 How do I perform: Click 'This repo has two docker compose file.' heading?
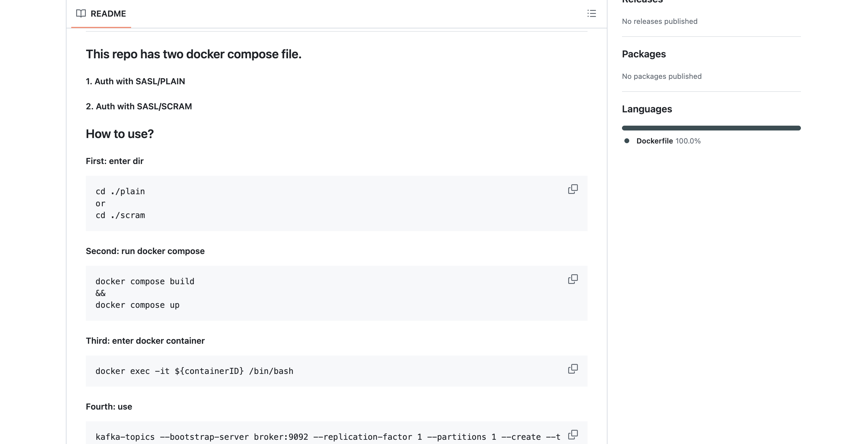tap(193, 54)
